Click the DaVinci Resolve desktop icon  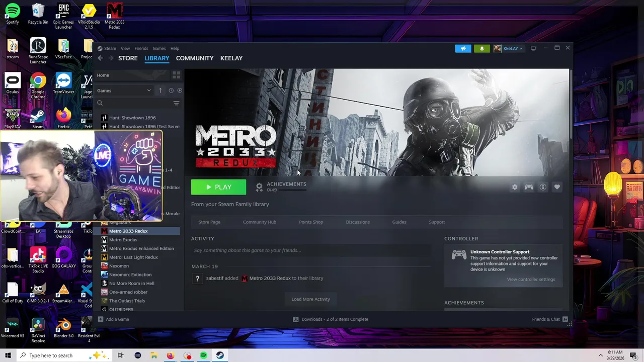pos(38,330)
